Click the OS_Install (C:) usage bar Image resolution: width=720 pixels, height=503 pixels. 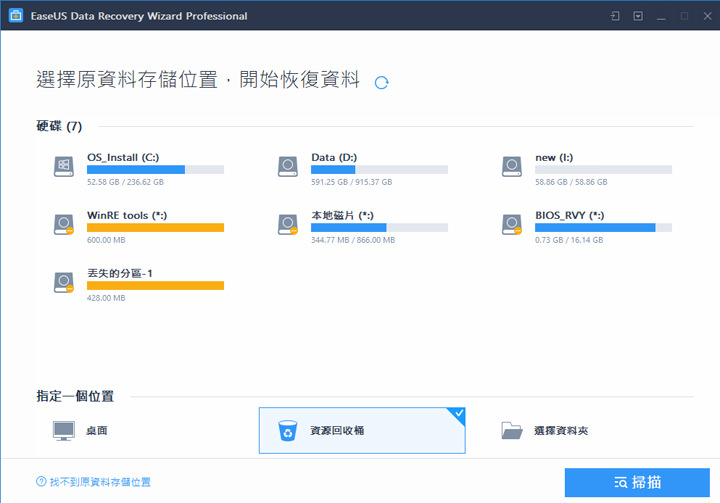click(x=155, y=170)
